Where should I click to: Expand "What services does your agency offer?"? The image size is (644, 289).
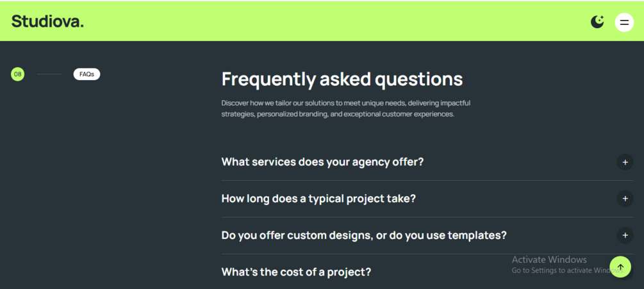pos(322,162)
